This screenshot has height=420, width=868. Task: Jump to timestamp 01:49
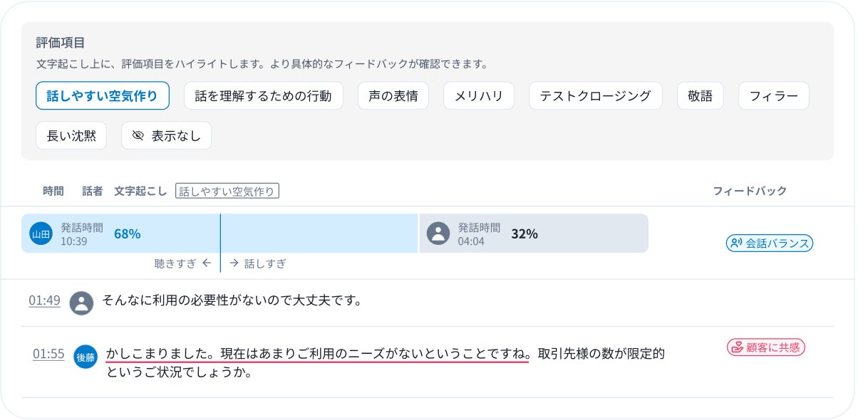coord(44,301)
